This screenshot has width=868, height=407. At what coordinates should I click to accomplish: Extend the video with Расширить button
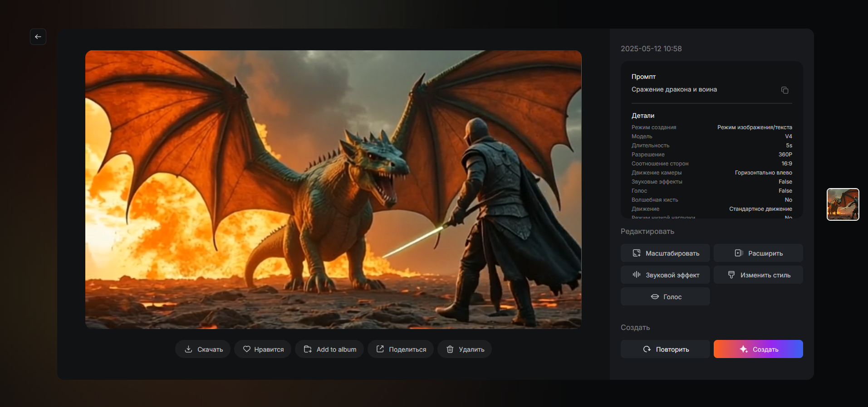pos(758,253)
